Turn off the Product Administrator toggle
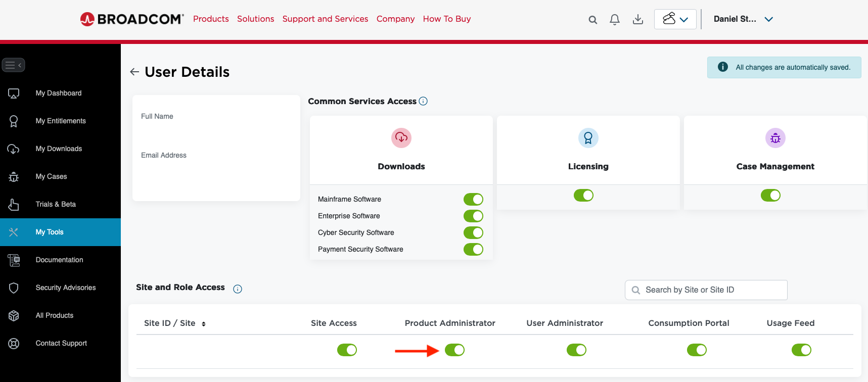 coord(454,350)
